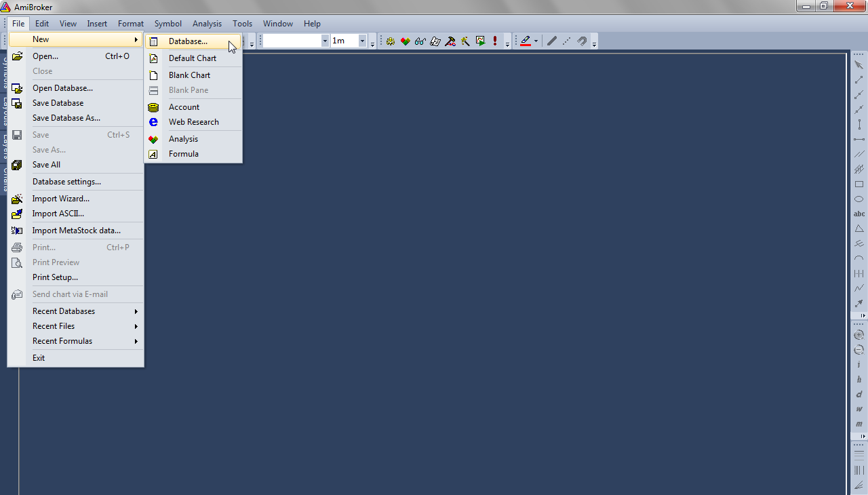Viewport: 868px width, 495px height.
Task: Choose Web Research from New submenu
Action: 193,122
